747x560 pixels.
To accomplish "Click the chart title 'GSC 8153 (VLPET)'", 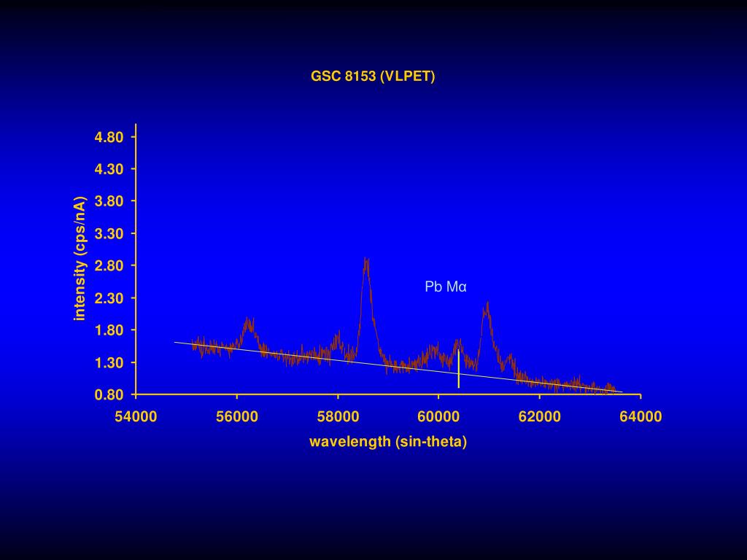I will 373,76.
